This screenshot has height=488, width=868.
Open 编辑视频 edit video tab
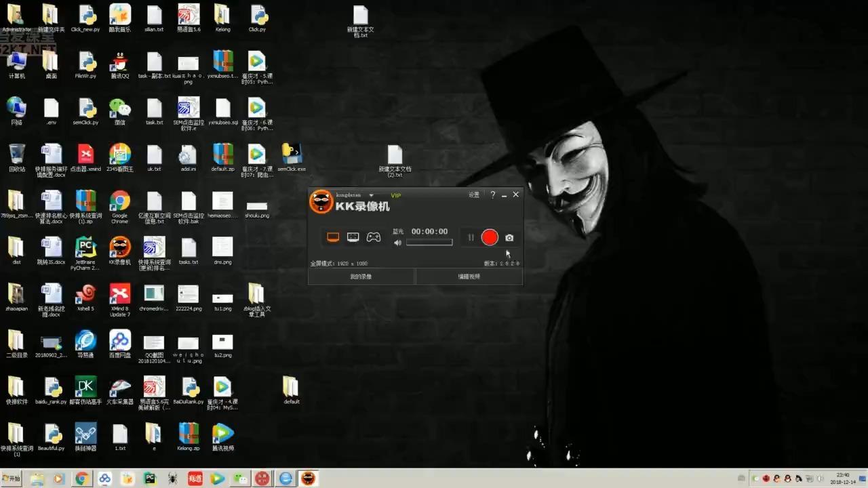[x=469, y=277]
